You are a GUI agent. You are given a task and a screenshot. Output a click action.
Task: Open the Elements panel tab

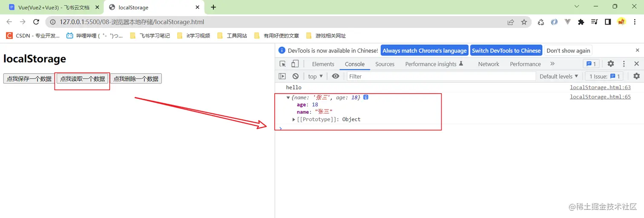[323, 64]
